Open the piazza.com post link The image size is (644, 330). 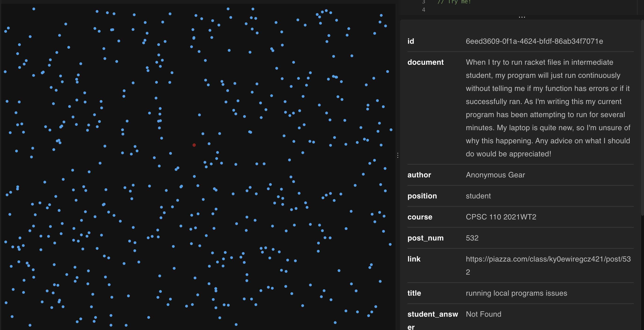pos(548,259)
